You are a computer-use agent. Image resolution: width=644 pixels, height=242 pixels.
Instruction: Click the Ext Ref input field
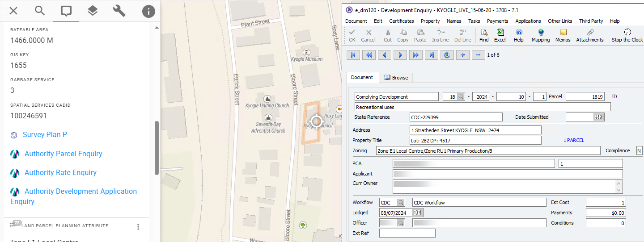407,233
